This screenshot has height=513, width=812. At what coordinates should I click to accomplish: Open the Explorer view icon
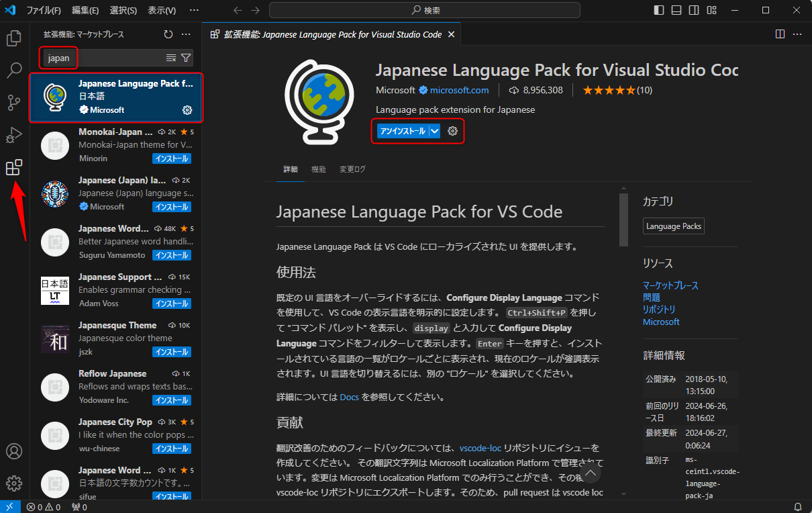14,38
